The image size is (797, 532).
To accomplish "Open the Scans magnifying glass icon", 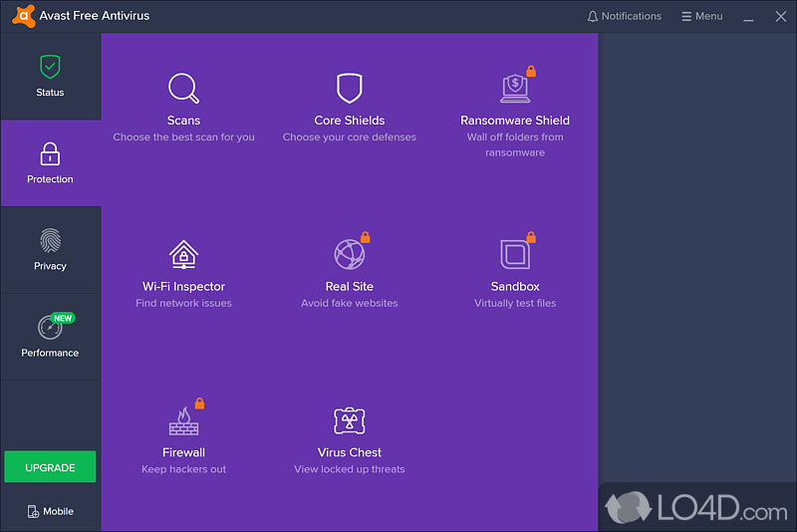I will (x=183, y=89).
